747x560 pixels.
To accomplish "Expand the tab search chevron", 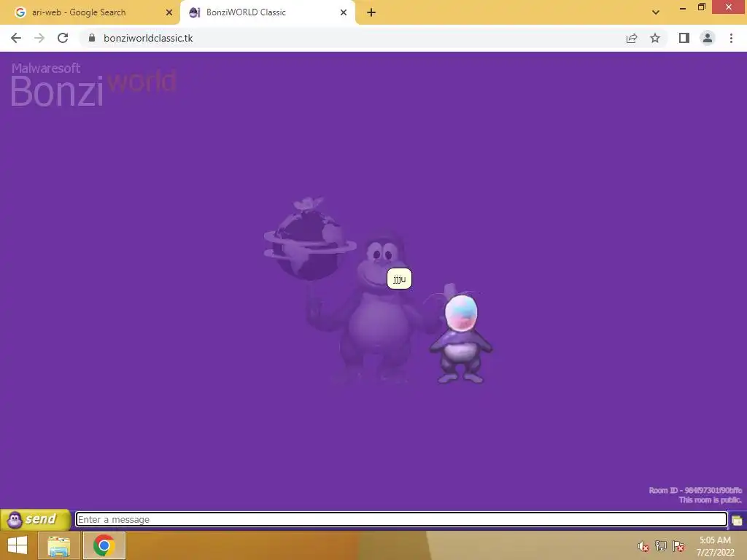I will 656,12.
